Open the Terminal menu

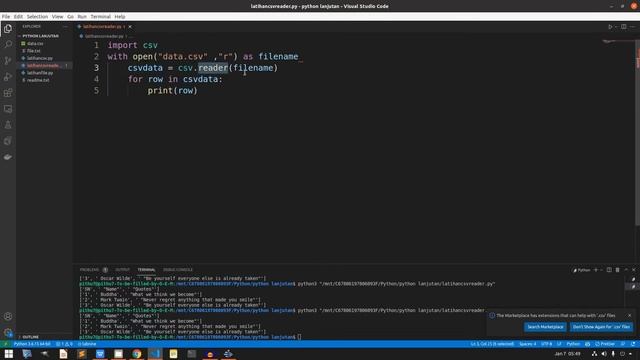(x=100, y=17)
